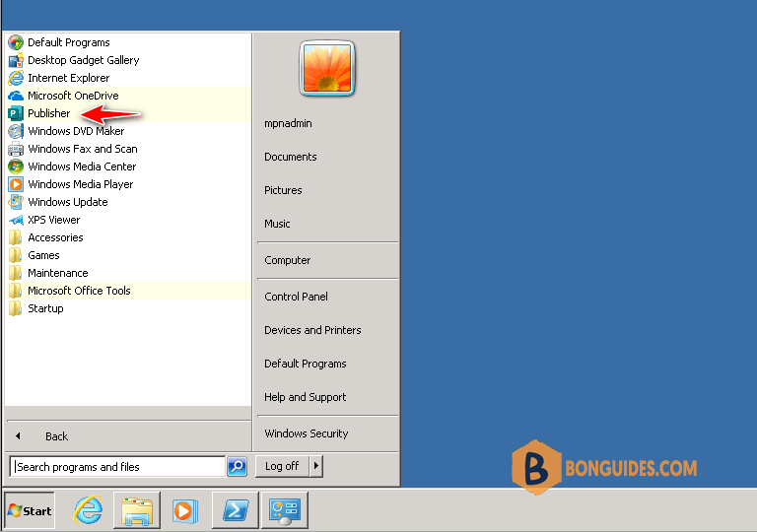Launch XPS Viewer
Viewport: 757px width, 532px height.
[x=128, y=220]
